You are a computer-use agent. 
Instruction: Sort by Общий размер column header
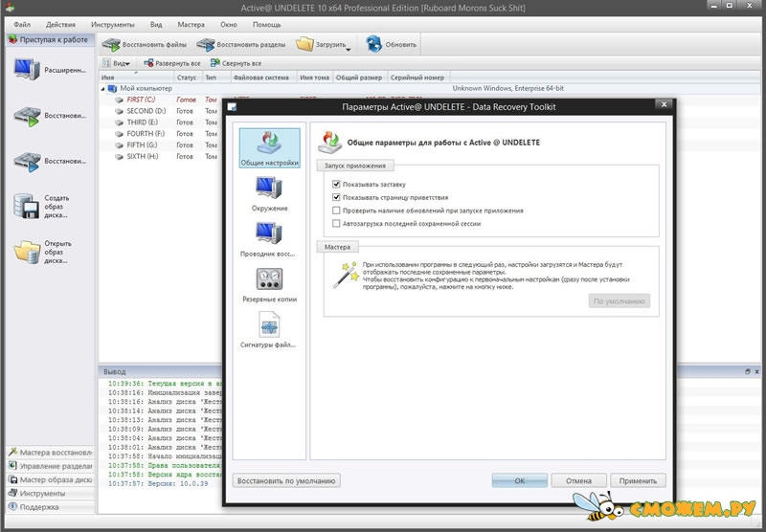(360, 78)
